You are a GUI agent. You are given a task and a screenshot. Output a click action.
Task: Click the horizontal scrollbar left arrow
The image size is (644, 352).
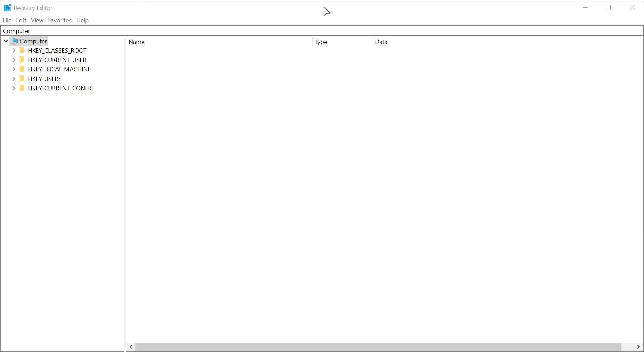click(x=131, y=347)
